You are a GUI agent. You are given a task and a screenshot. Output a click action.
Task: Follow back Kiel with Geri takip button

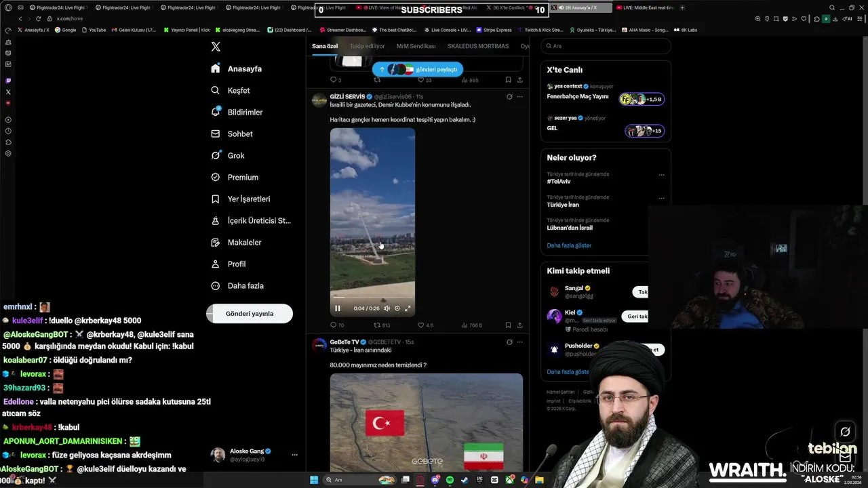coord(635,317)
